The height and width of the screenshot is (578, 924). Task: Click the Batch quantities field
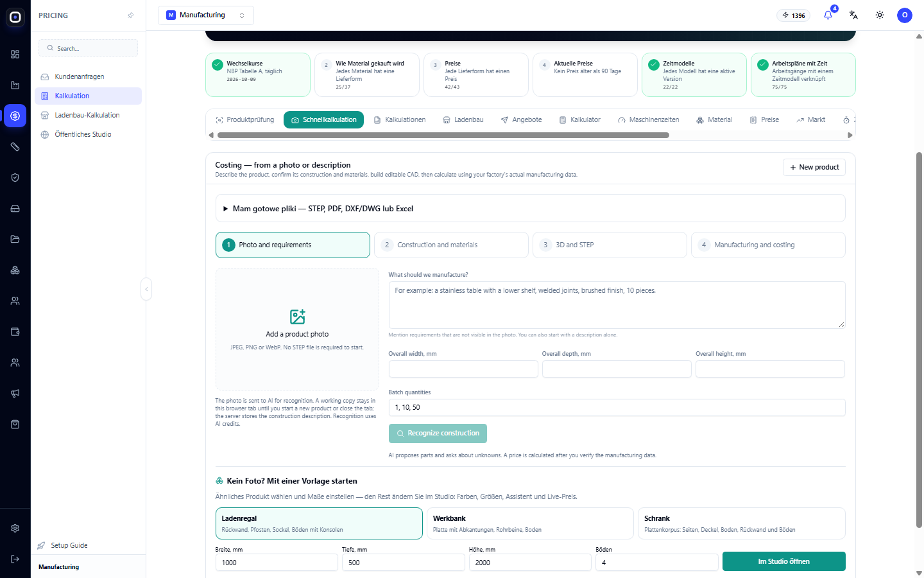617,408
